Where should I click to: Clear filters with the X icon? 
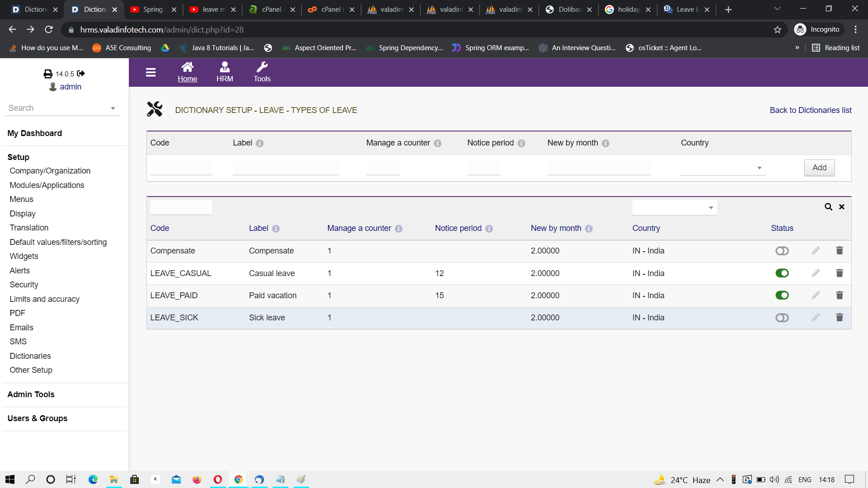[x=842, y=207]
